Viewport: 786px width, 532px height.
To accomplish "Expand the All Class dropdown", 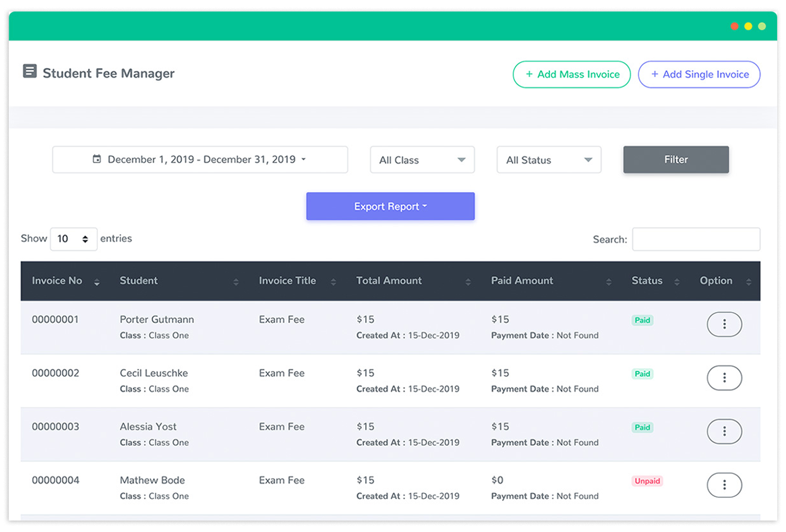I will pos(422,160).
